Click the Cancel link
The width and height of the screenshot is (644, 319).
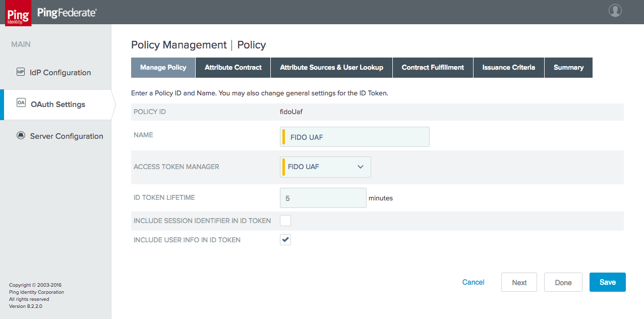(473, 282)
